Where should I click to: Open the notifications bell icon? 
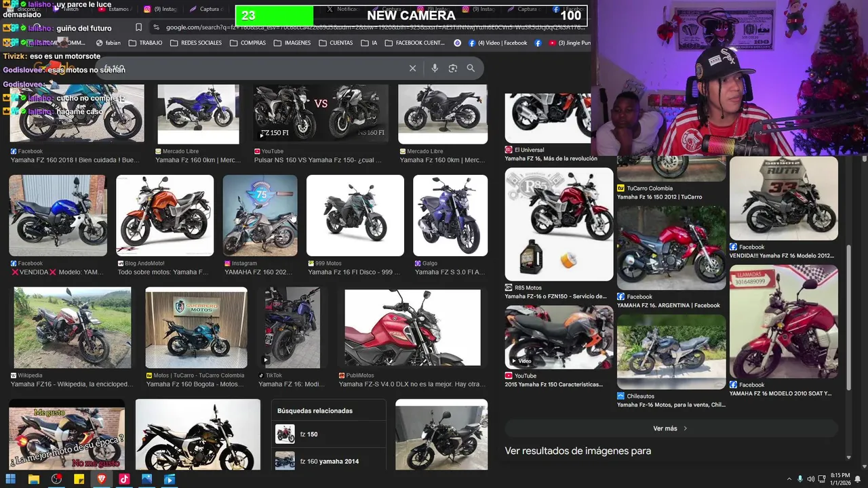point(859,479)
